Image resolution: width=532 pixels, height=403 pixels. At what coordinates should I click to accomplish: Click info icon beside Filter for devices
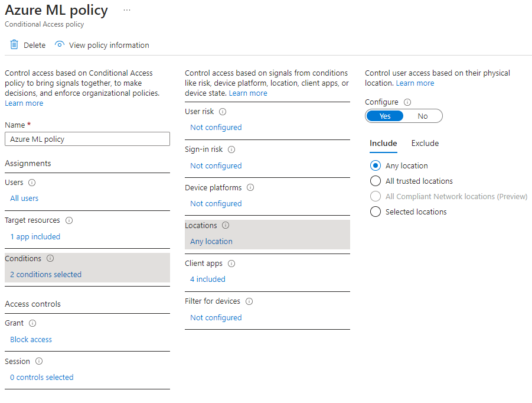click(249, 301)
